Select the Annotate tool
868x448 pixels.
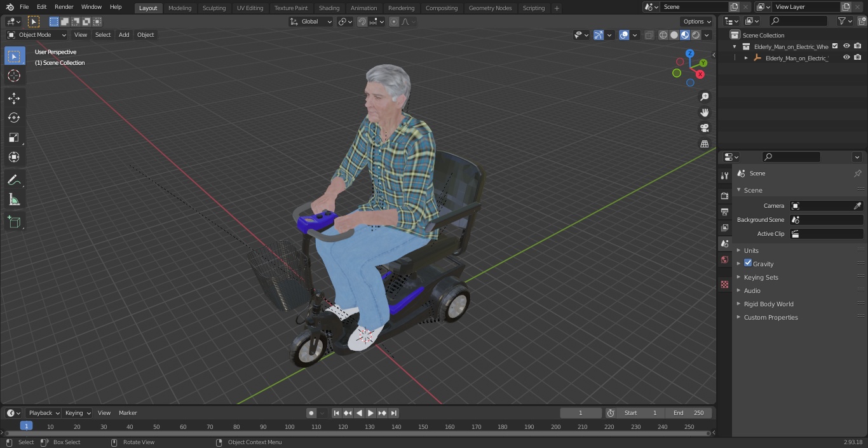coord(14,180)
